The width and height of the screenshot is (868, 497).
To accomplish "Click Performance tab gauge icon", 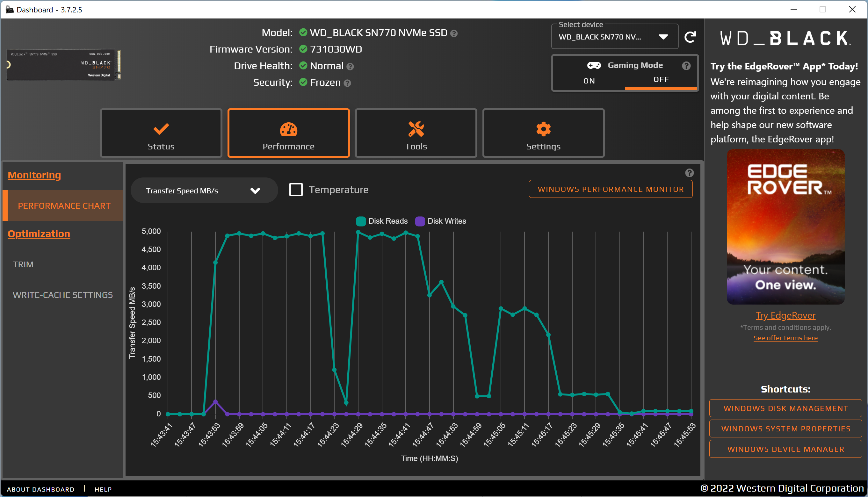I will point(288,129).
